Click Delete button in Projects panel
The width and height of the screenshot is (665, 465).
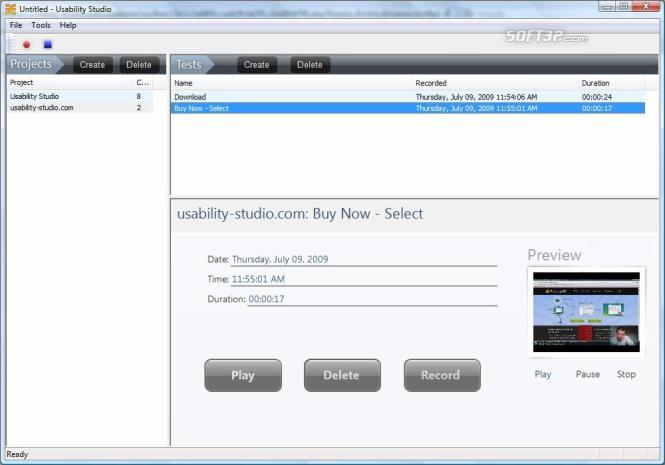pyautogui.click(x=139, y=64)
